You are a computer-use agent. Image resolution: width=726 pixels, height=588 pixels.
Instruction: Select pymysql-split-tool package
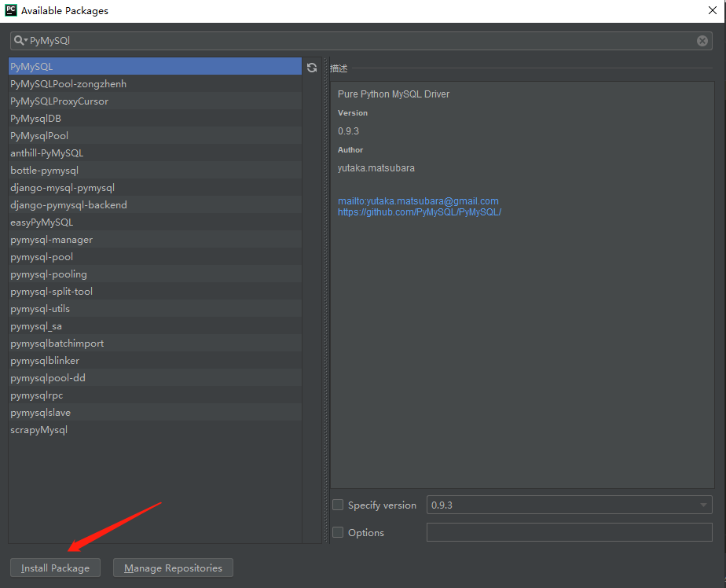[x=155, y=292]
